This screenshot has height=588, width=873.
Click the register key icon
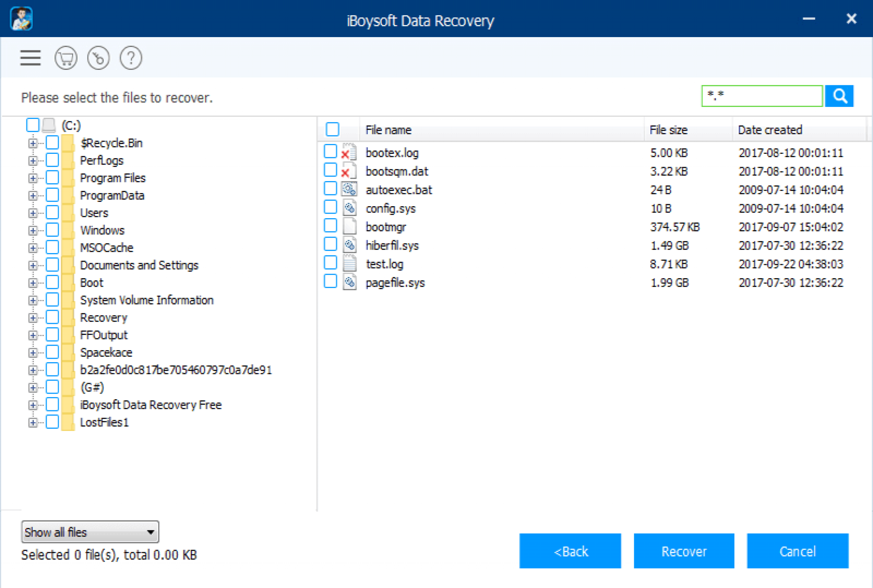click(98, 58)
